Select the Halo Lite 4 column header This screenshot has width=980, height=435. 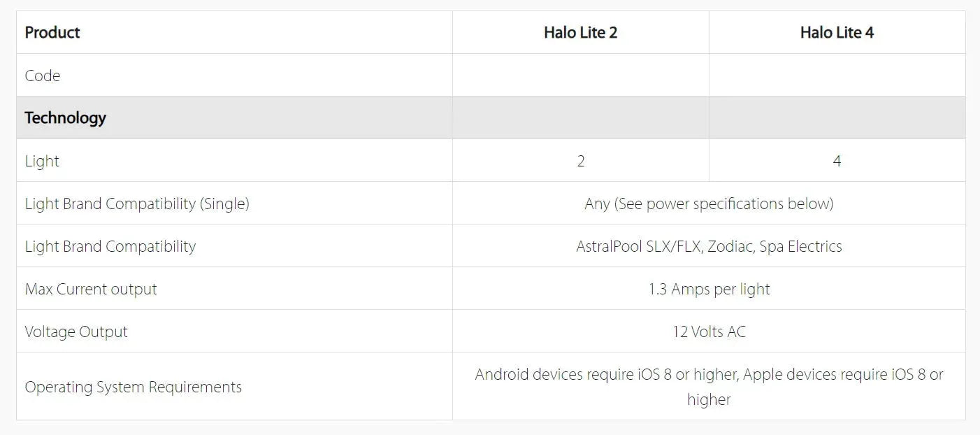click(x=837, y=32)
